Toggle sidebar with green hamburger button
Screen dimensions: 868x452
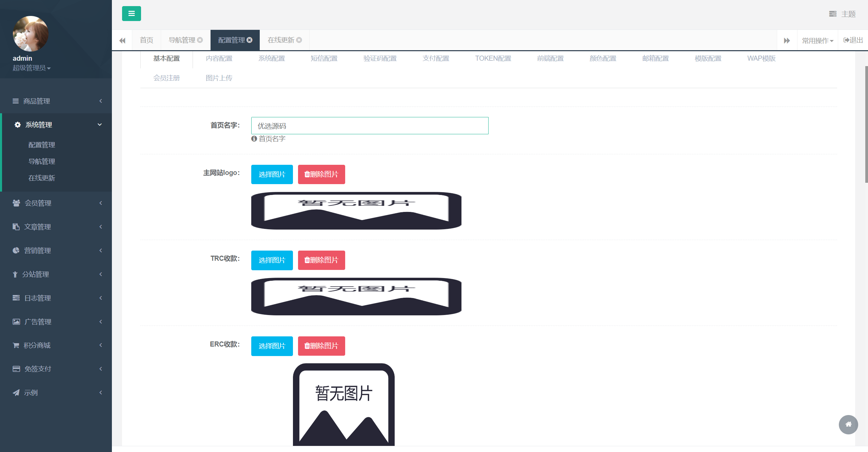[x=132, y=14]
